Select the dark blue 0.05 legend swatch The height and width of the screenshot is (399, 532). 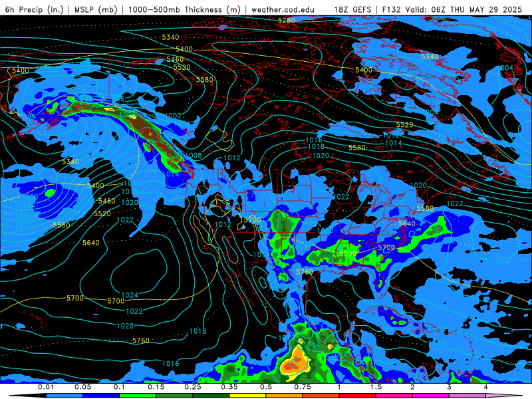[101, 396]
